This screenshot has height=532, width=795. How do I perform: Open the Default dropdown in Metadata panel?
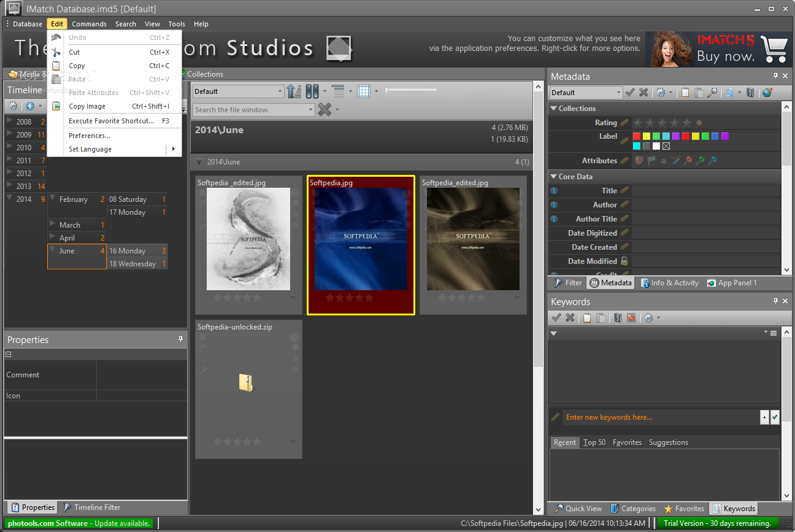(618, 93)
